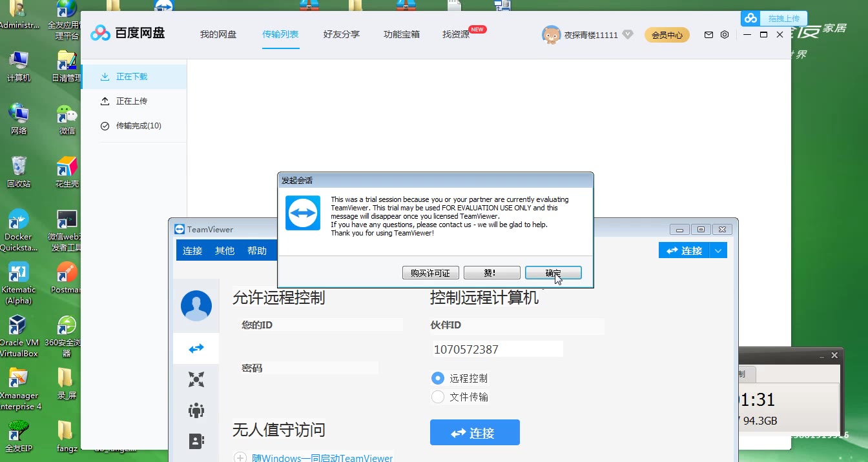Select 文件传输 radio button
Screen dimensions: 868x462
tap(438, 397)
